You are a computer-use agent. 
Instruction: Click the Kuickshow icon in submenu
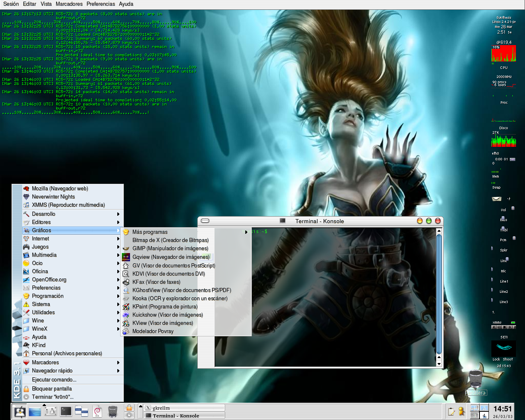coord(126,315)
